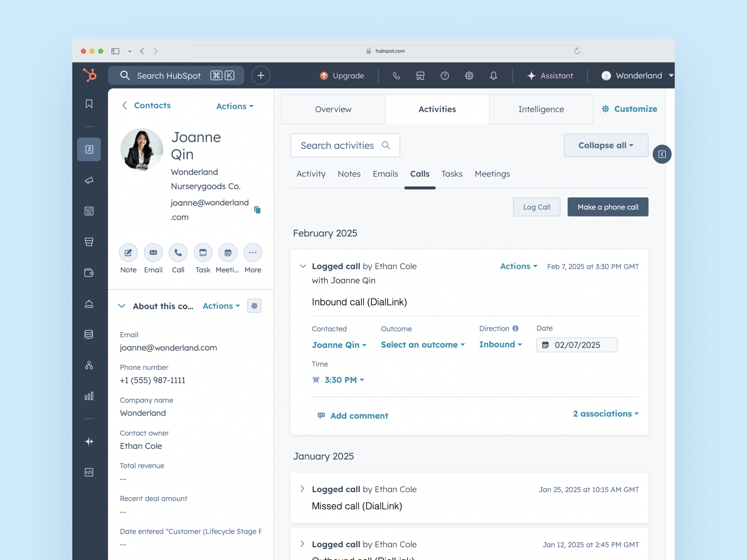Click the calling phone icon in top bar
Viewport: 747px width, 560px height.
[396, 76]
